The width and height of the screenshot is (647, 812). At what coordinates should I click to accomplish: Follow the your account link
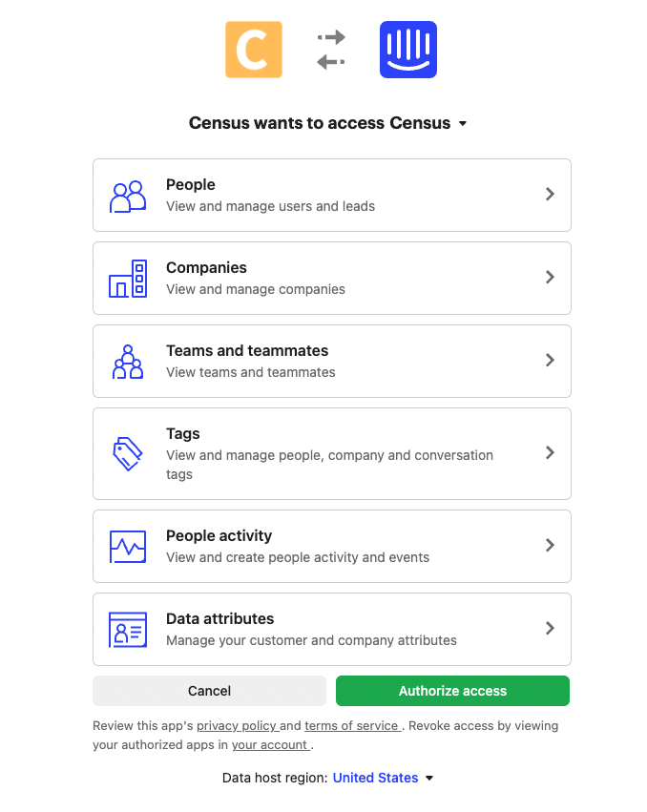[270, 744]
